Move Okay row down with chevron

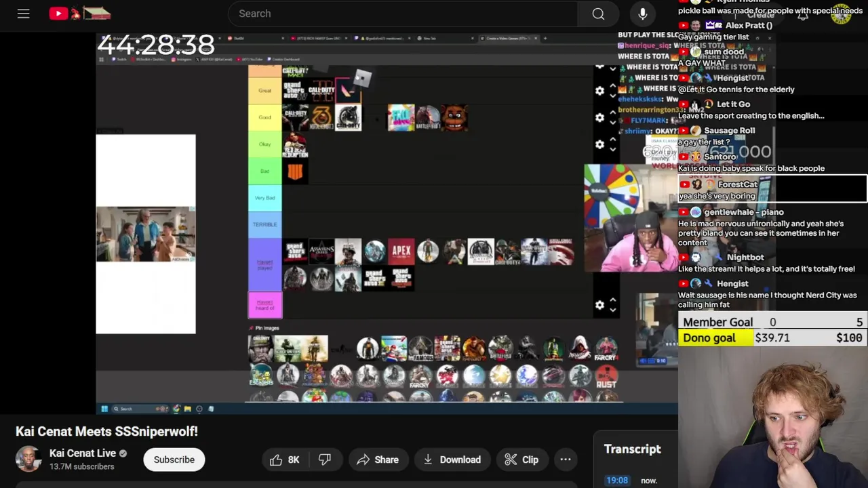[x=613, y=149]
